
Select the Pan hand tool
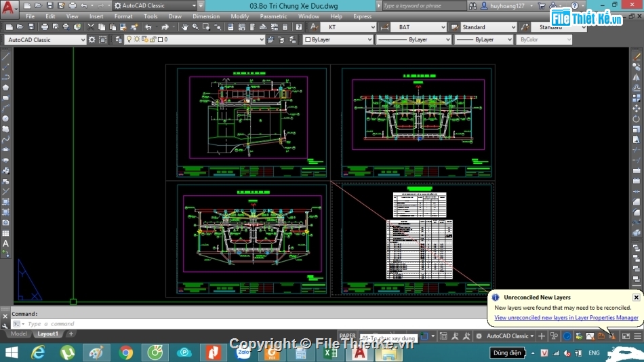click(185, 27)
